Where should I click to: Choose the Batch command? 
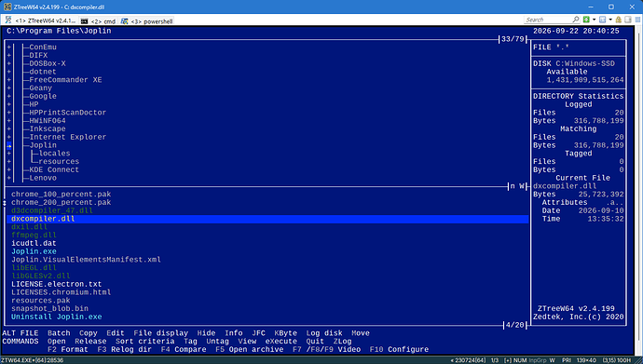point(59,333)
